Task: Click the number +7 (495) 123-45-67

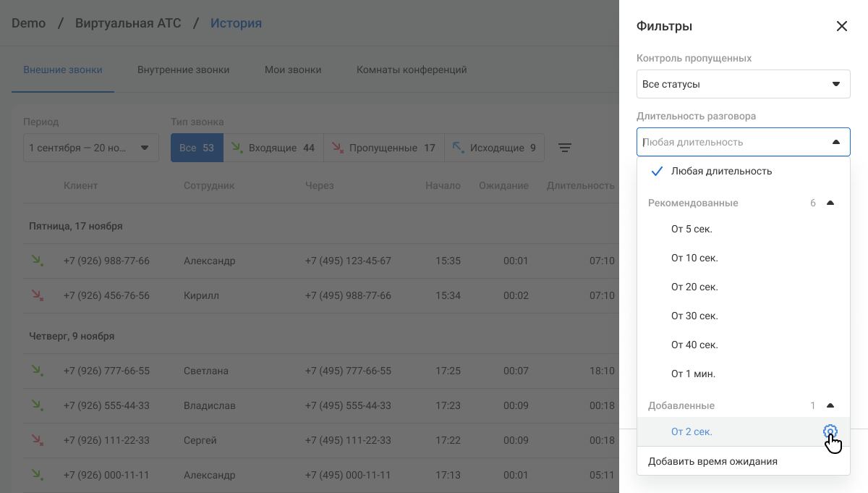Action: (348, 261)
